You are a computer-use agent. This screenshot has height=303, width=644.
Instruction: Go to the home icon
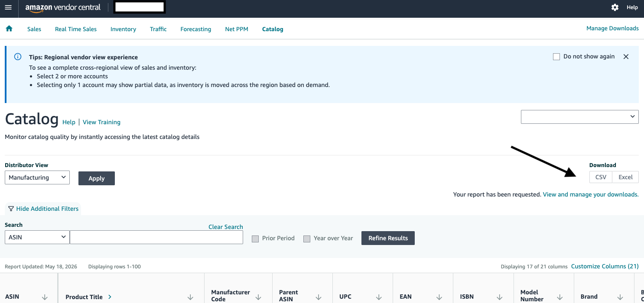click(9, 29)
